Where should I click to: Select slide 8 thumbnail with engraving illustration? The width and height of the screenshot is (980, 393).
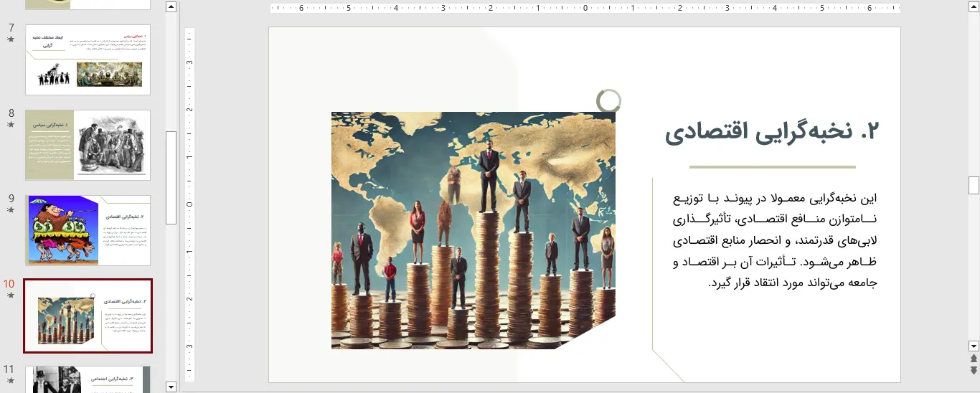point(88,145)
